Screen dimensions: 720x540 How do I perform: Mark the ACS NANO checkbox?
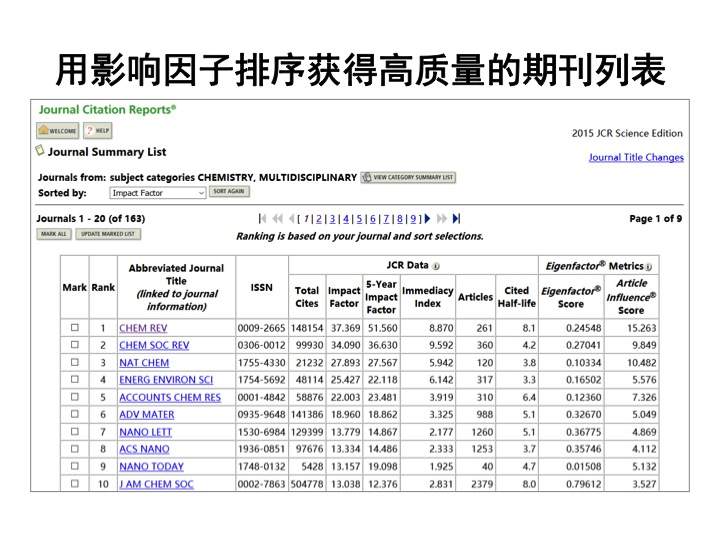point(75,449)
